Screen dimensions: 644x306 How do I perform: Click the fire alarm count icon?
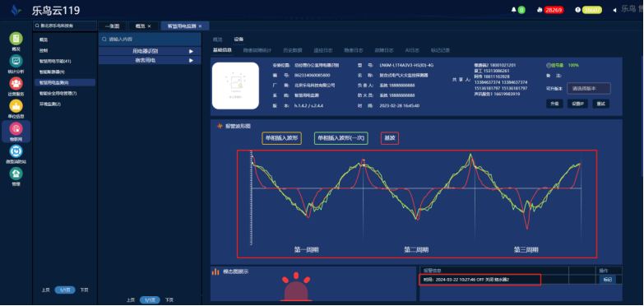540,10
